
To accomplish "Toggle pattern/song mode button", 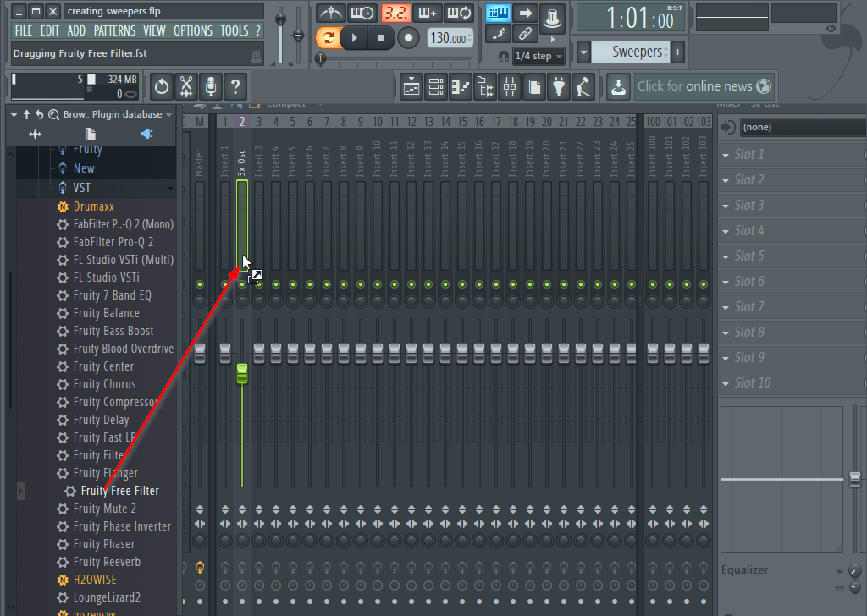I will (x=328, y=37).
